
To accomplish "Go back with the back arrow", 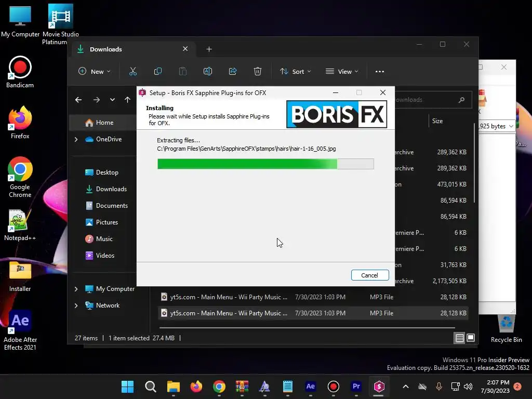I will pyautogui.click(x=78, y=100).
